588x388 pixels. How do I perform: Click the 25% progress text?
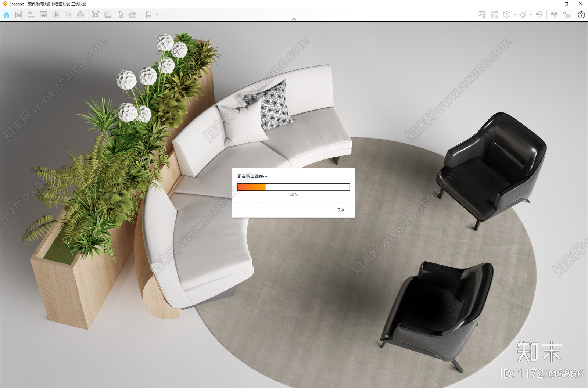tap(294, 194)
